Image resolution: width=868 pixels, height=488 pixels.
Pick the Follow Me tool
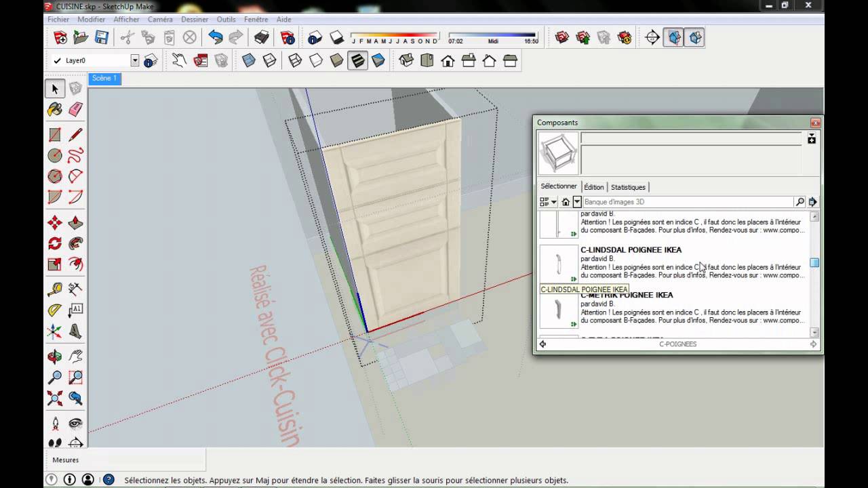click(x=75, y=243)
